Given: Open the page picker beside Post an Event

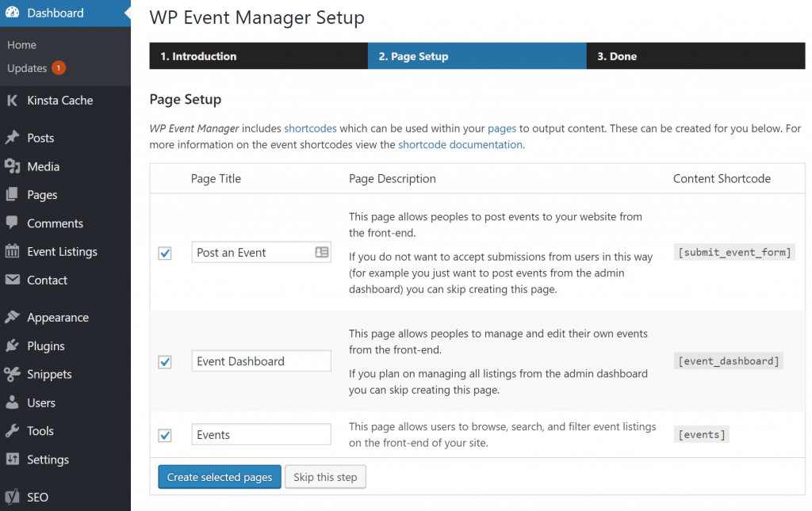Looking at the screenshot, I should (x=320, y=252).
